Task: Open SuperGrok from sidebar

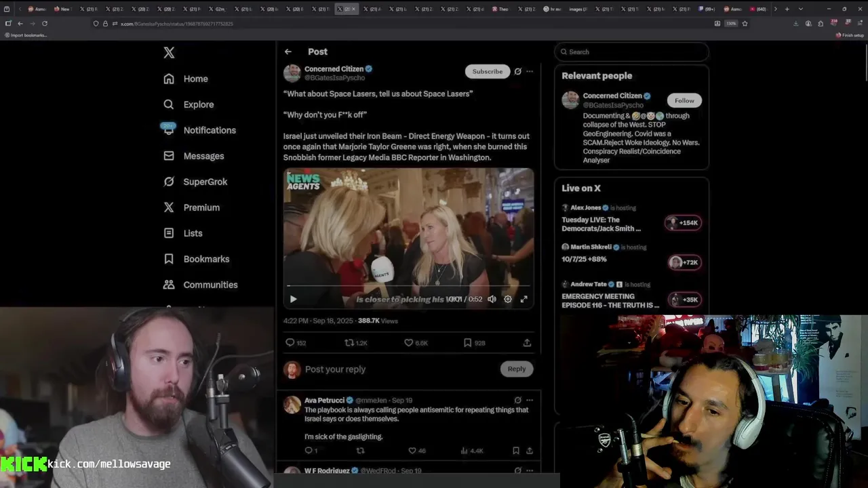Action: (x=205, y=182)
